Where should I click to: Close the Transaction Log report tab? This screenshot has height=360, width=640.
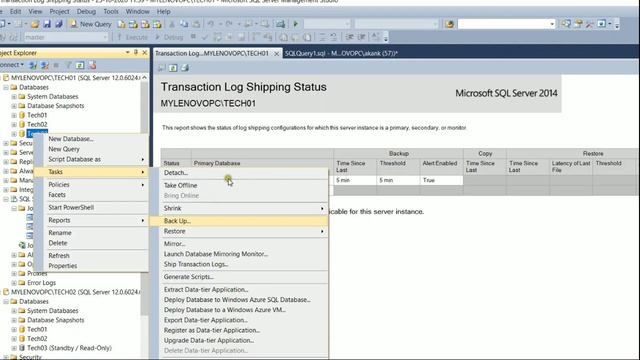[x=276, y=53]
